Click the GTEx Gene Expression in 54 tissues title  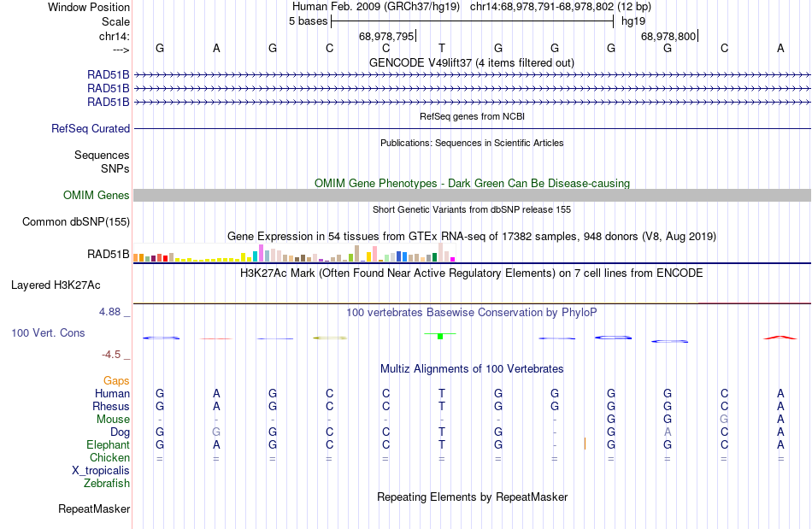pyautogui.click(x=472, y=237)
